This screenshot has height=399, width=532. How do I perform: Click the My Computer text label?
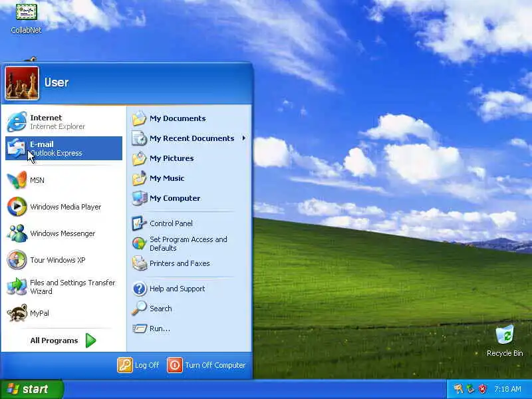pos(175,198)
